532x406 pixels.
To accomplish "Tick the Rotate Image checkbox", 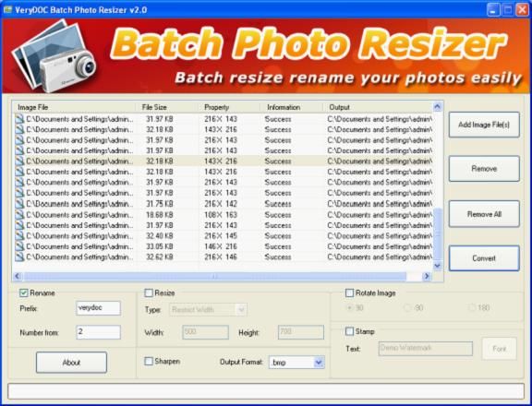I will pos(349,293).
